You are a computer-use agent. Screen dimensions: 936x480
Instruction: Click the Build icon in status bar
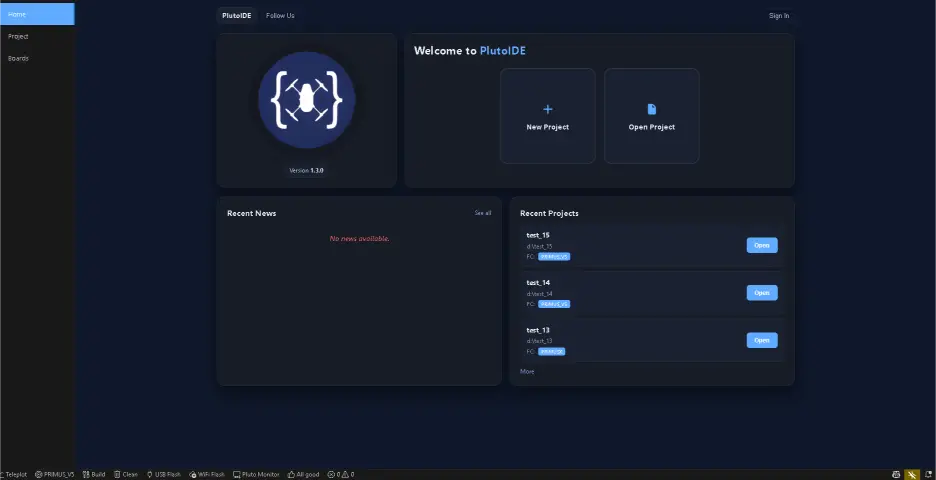point(87,474)
